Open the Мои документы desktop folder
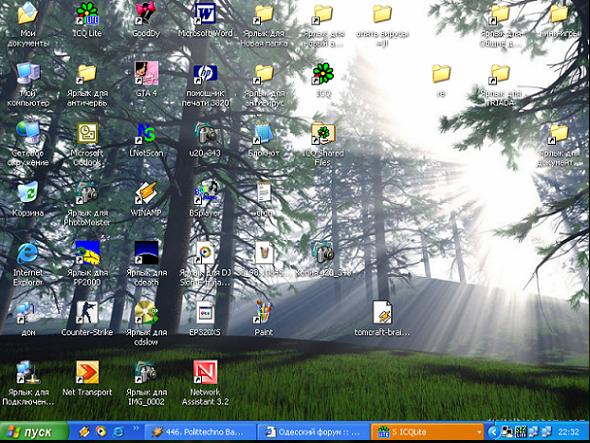590x443 pixels. 27,14
